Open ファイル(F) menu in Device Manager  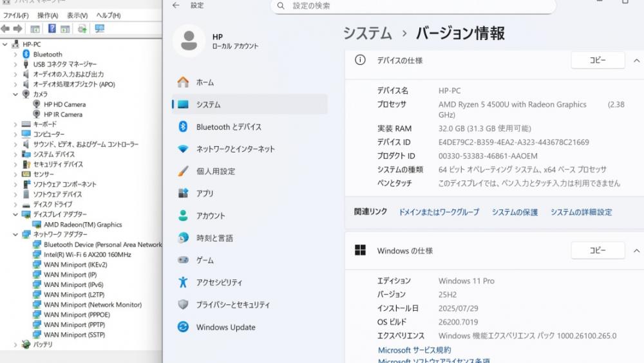coord(15,15)
